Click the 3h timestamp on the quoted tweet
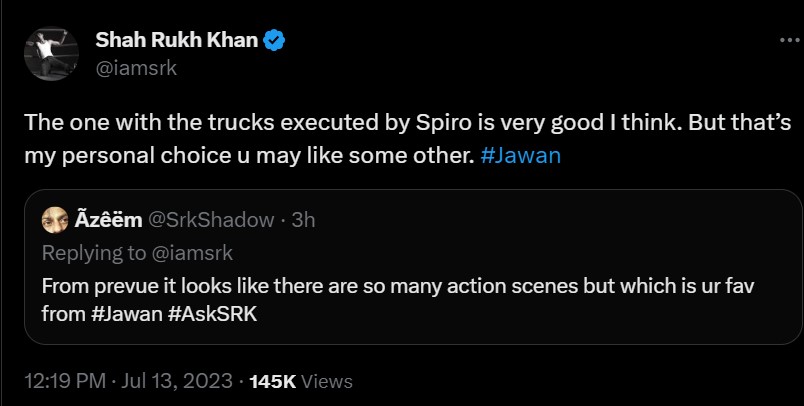 coord(302,220)
